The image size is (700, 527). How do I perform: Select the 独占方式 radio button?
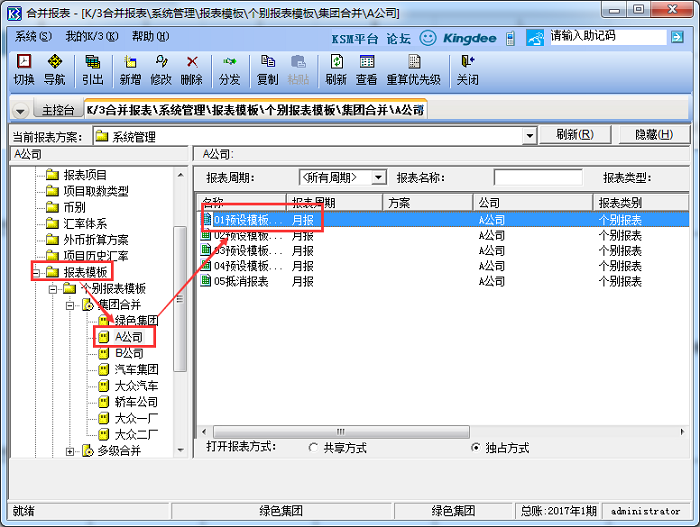[x=475, y=448]
